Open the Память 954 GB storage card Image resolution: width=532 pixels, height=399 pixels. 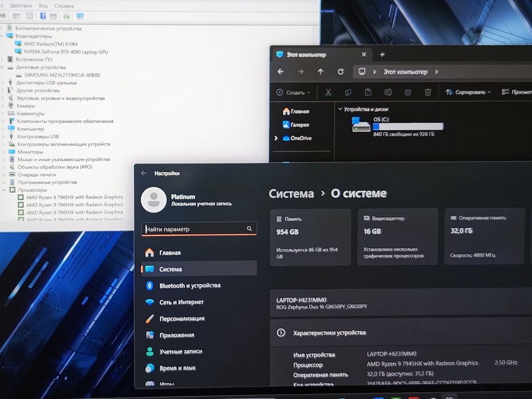point(310,237)
